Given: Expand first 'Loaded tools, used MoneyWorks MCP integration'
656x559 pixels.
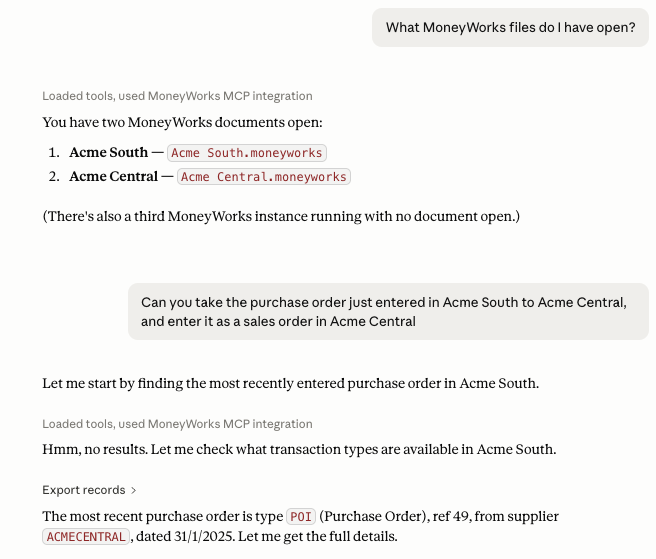Looking at the screenshot, I should pos(177,96).
